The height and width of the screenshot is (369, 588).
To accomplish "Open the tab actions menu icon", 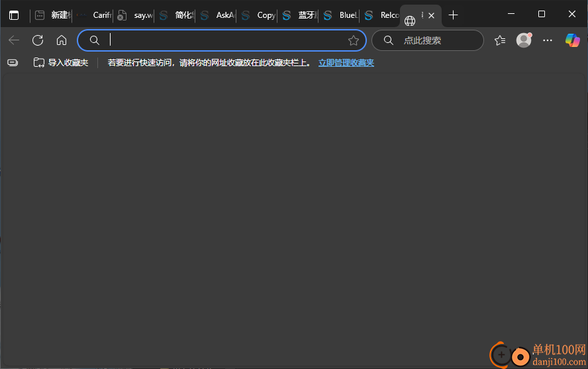I will (14, 15).
